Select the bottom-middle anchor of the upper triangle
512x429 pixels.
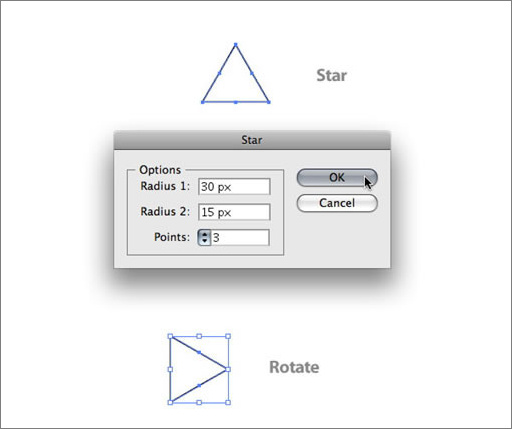(x=236, y=102)
